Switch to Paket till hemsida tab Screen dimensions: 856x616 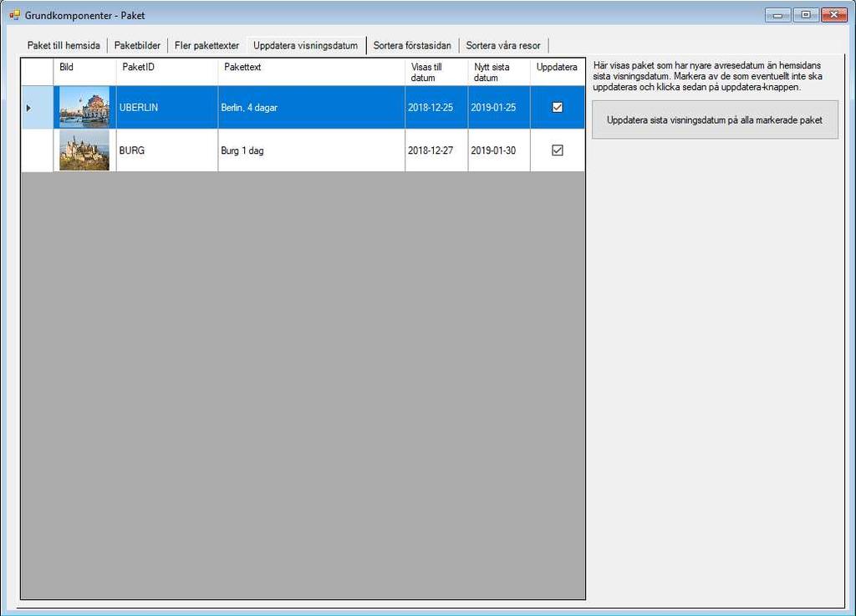[x=64, y=45]
